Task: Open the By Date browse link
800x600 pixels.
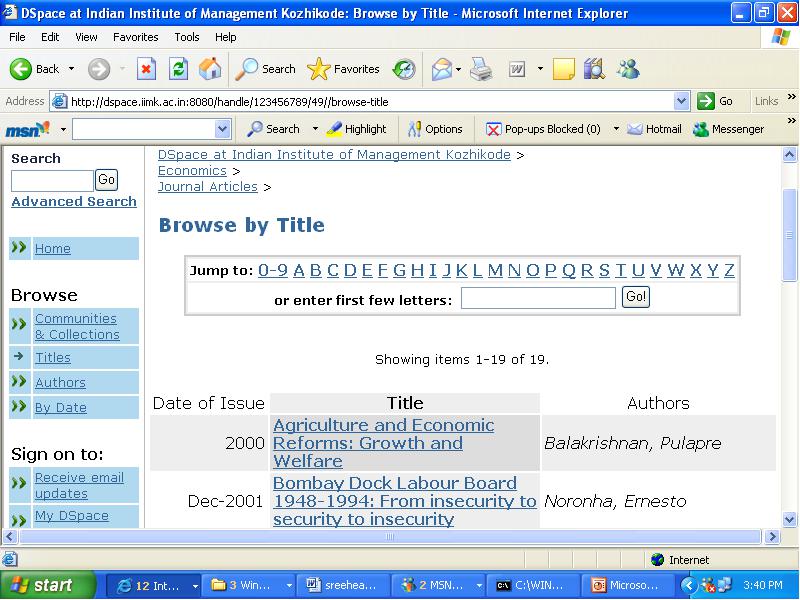Action: pyautogui.click(x=61, y=408)
